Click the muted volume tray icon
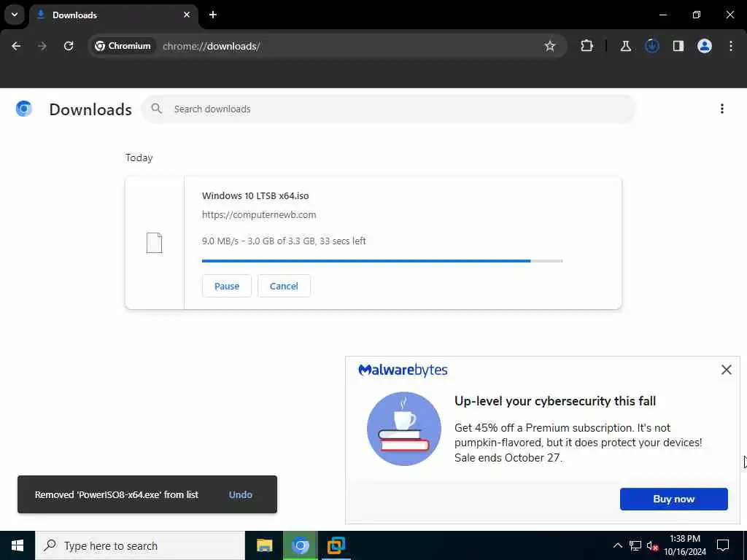Viewport: 747px width, 560px height. pos(653,545)
